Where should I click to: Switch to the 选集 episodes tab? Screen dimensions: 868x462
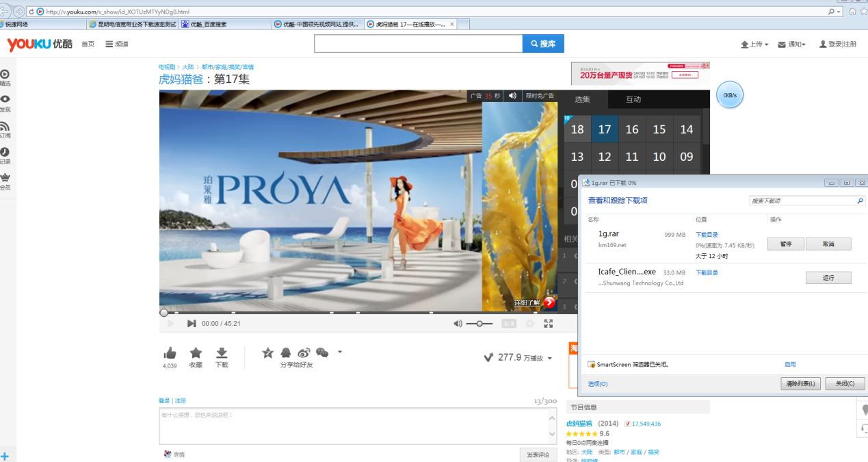point(582,99)
